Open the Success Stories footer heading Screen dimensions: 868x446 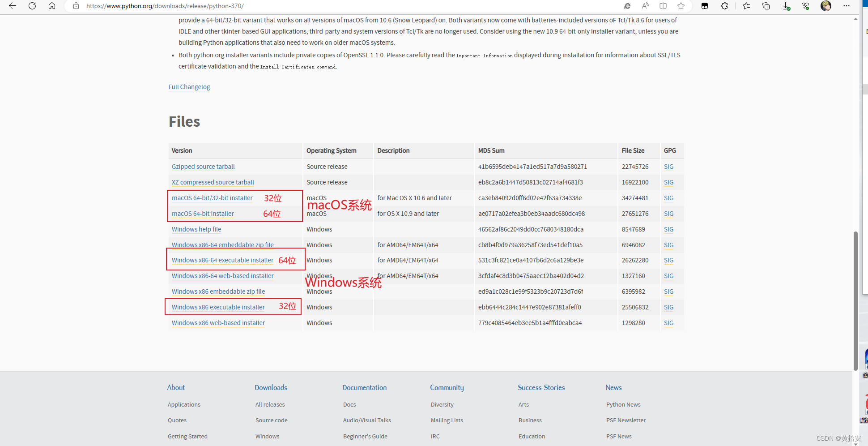coord(541,388)
